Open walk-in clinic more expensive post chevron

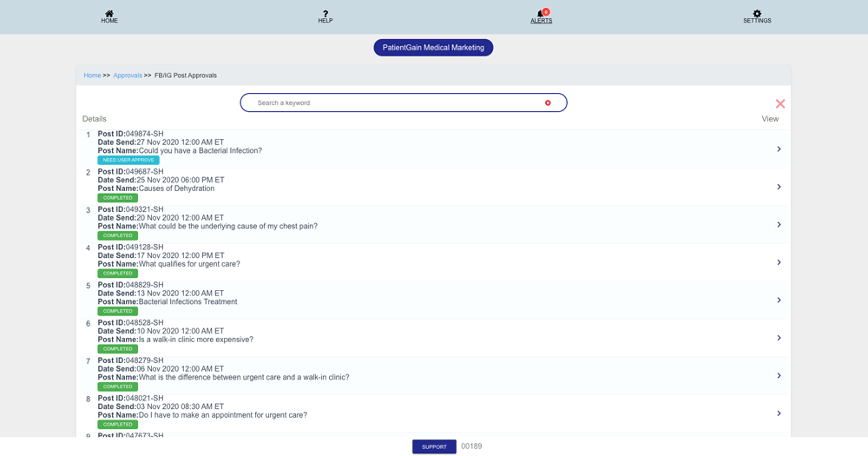tap(779, 338)
